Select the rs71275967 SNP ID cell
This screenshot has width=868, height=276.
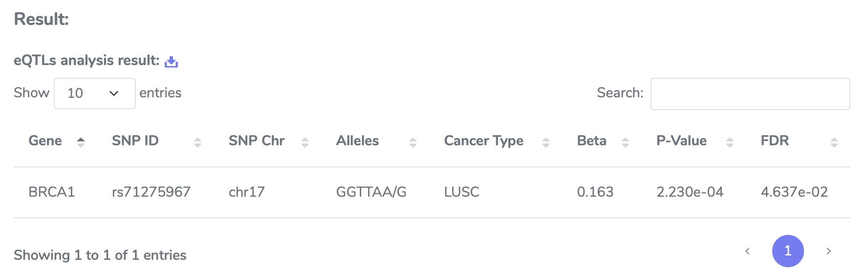(151, 192)
